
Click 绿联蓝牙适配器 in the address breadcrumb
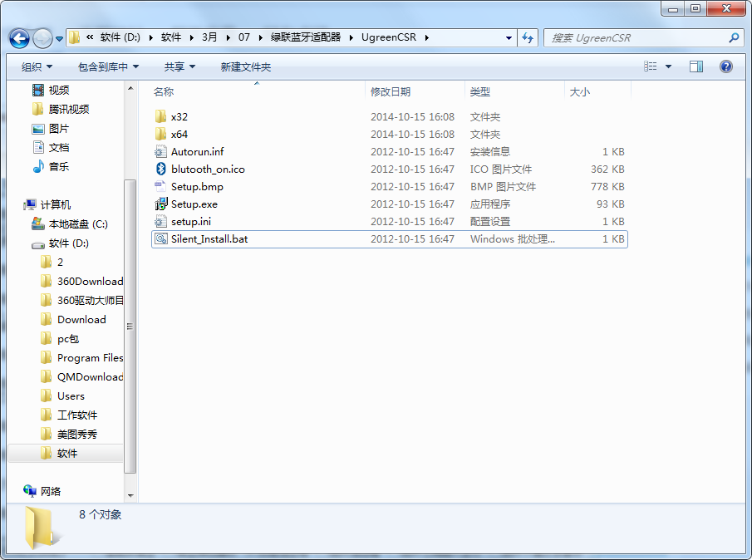[x=305, y=37]
